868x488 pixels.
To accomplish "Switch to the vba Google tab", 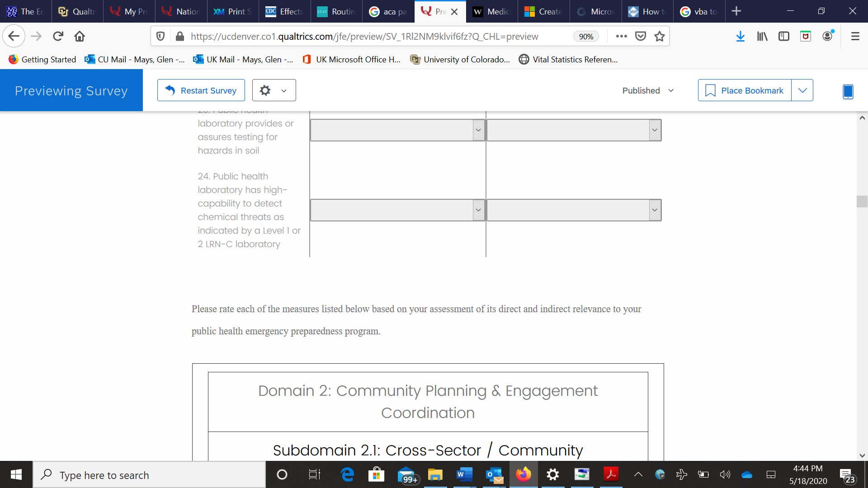I will (699, 11).
